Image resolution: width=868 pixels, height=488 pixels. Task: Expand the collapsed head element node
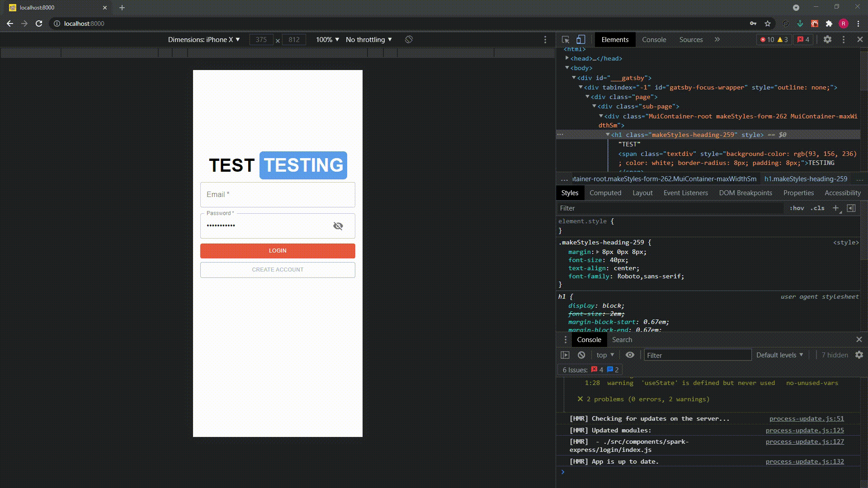[x=567, y=58]
